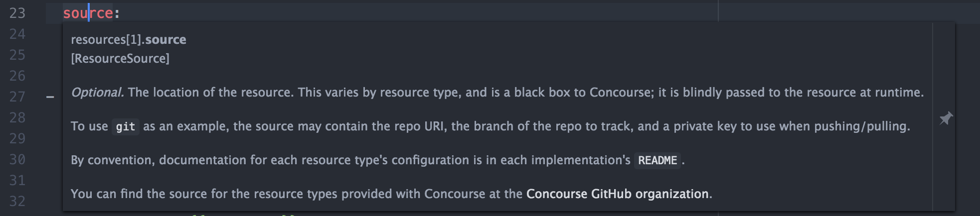The height and width of the screenshot is (216, 980).
Task: Click the git inline code snippet
Action: [126, 126]
